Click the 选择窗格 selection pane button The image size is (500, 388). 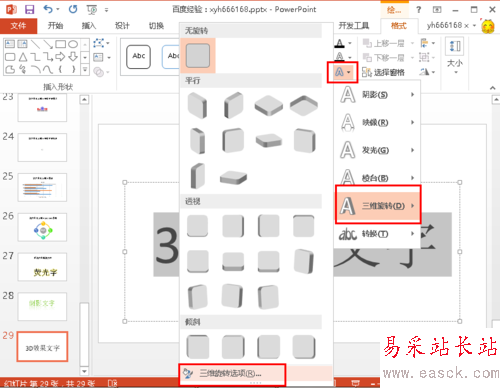pyautogui.click(x=383, y=72)
